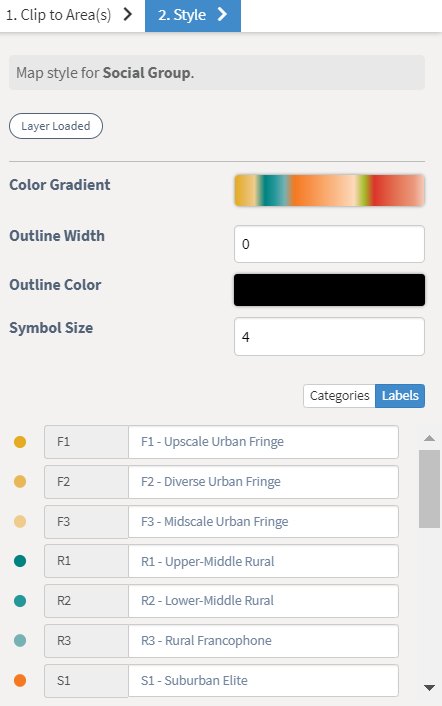The image size is (442, 706).
Task: Click the R1 dark teal color dot
Action: (x=20, y=561)
